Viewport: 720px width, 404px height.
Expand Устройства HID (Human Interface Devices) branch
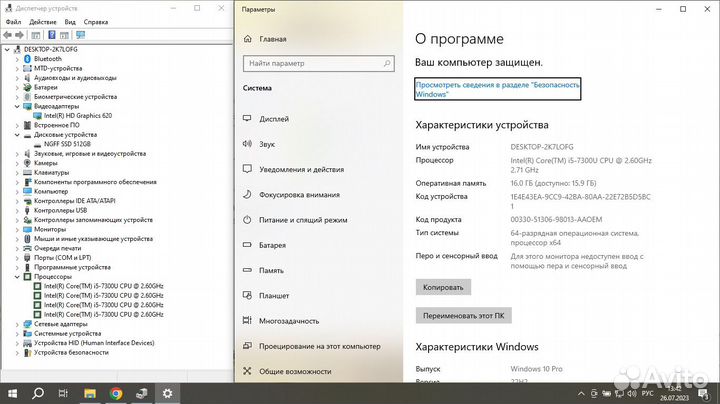(17, 343)
